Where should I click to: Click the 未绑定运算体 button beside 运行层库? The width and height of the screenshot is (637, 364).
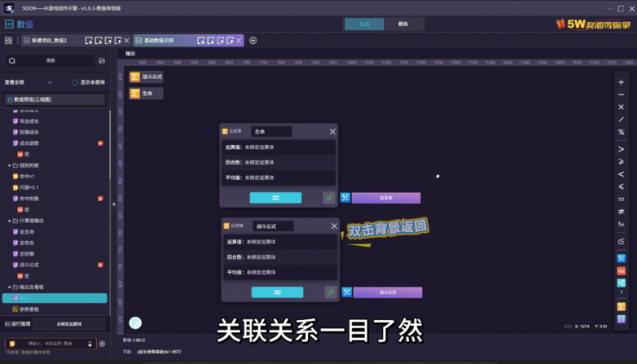[68, 323]
